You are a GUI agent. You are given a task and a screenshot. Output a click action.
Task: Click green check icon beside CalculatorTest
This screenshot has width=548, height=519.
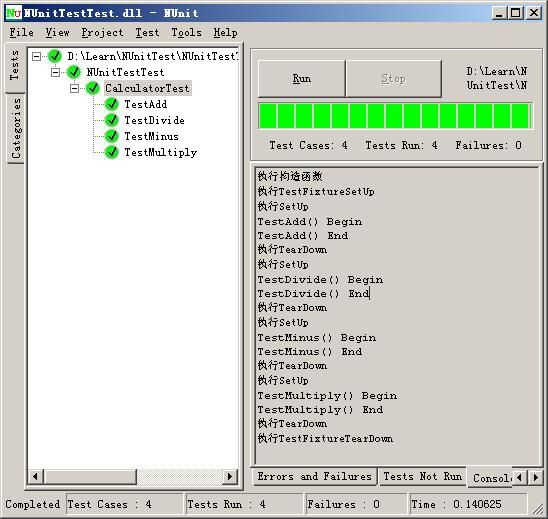(92, 88)
